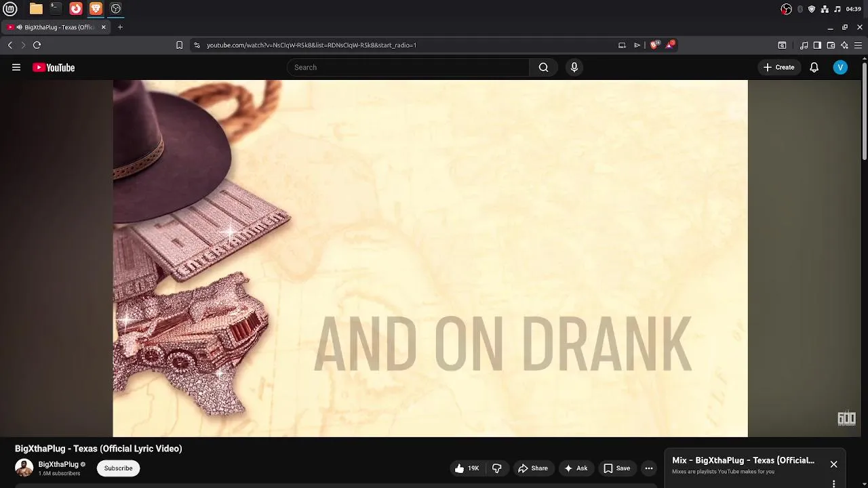The image size is (868, 488).
Task: Close the Mix playlist panel
Action: click(833, 464)
